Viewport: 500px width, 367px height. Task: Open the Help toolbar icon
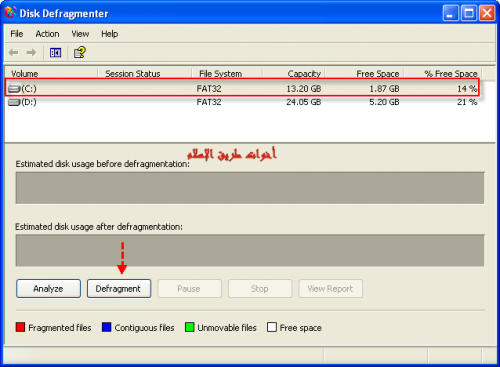pos(80,52)
